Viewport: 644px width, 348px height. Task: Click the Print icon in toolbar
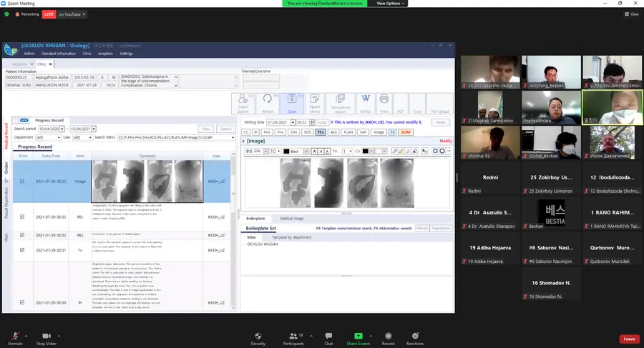384,103
